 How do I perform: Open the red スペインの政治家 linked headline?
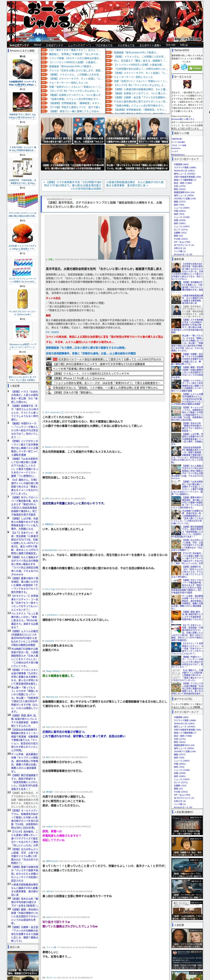tap(105, 339)
